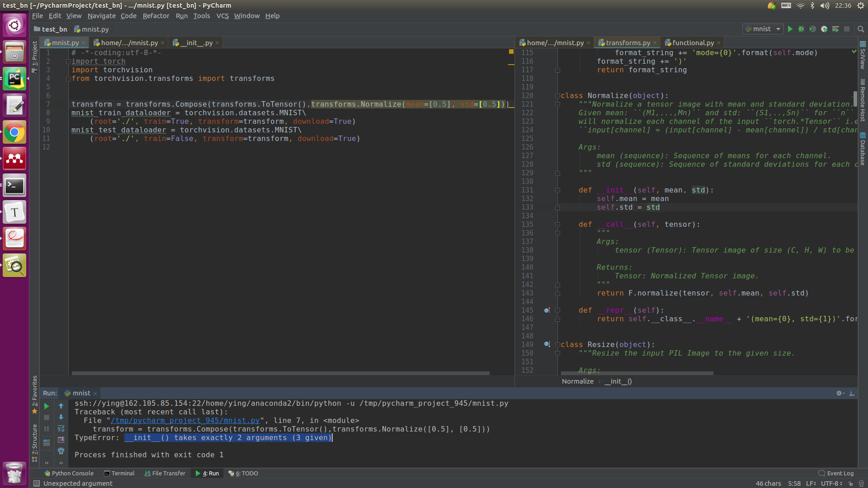This screenshot has height=488, width=868.
Task: Open the Search Everywhere magnifier
Action: 861,29
